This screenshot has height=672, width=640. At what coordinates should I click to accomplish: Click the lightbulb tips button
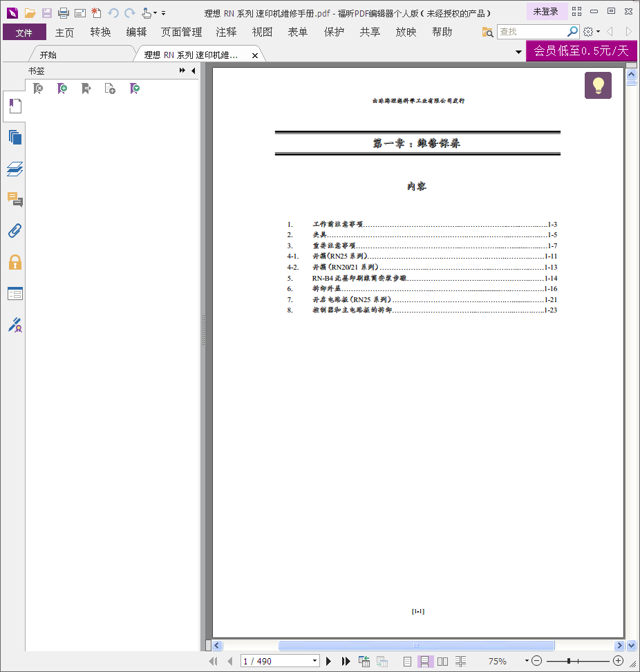point(598,85)
